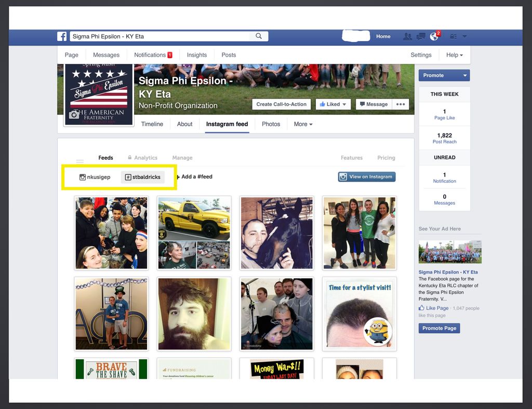
Task: Click the Instagram icon beside nkusigep
Action: [83, 177]
